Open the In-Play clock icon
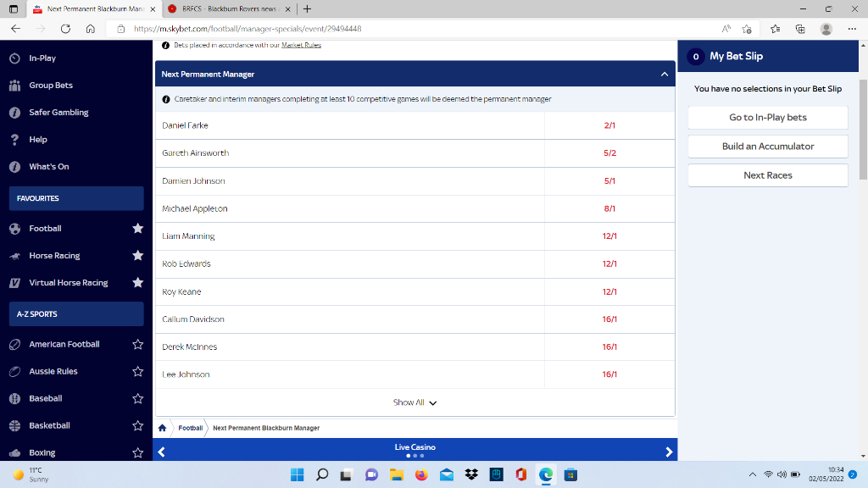 (15, 58)
